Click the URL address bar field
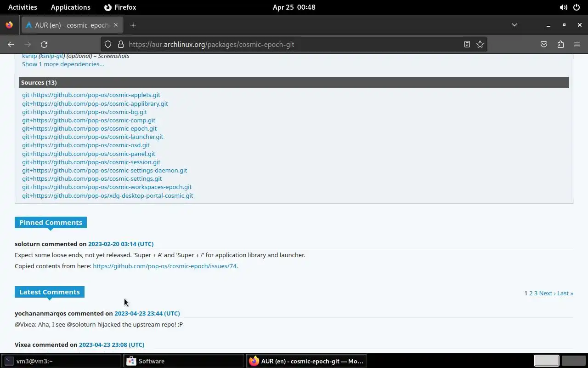This screenshot has height=368, width=588. [294, 44]
